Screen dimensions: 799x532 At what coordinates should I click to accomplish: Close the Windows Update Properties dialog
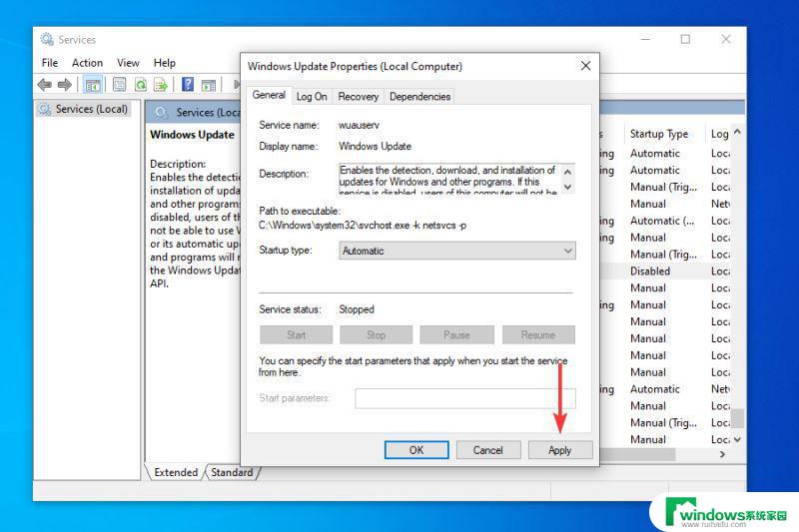coord(585,66)
